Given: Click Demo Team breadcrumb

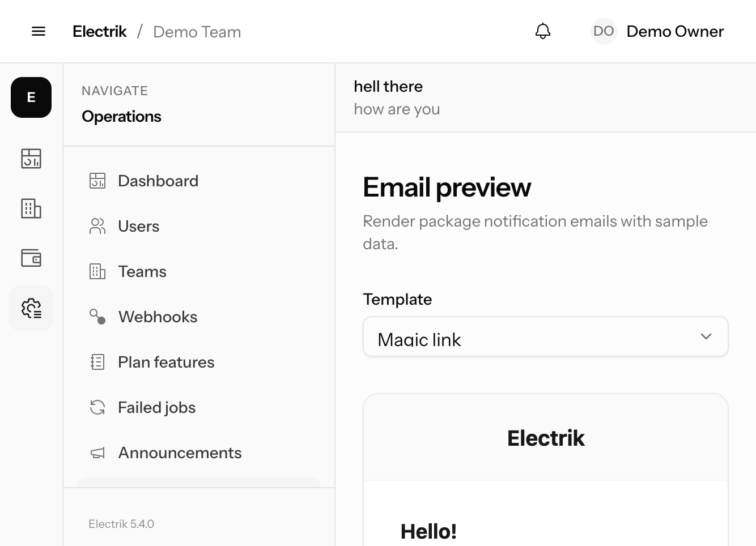Looking at the screenshot, I should [197, 32].
